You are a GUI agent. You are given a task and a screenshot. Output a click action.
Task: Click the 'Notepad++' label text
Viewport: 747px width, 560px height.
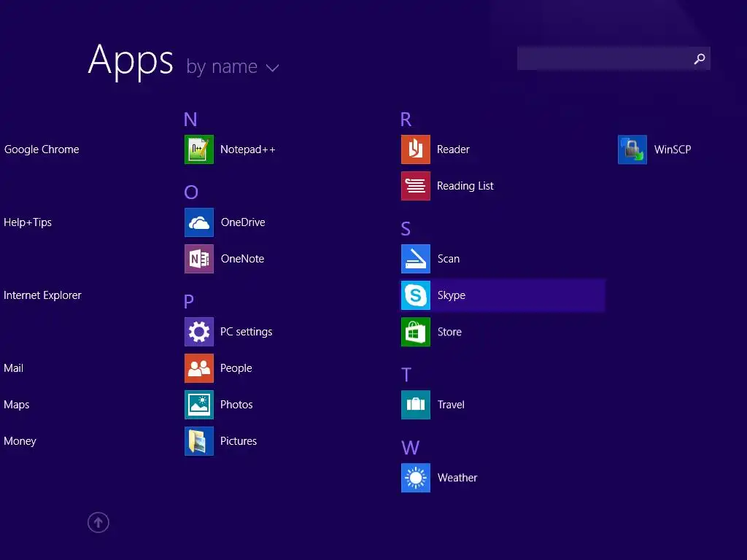click(248, 149)
